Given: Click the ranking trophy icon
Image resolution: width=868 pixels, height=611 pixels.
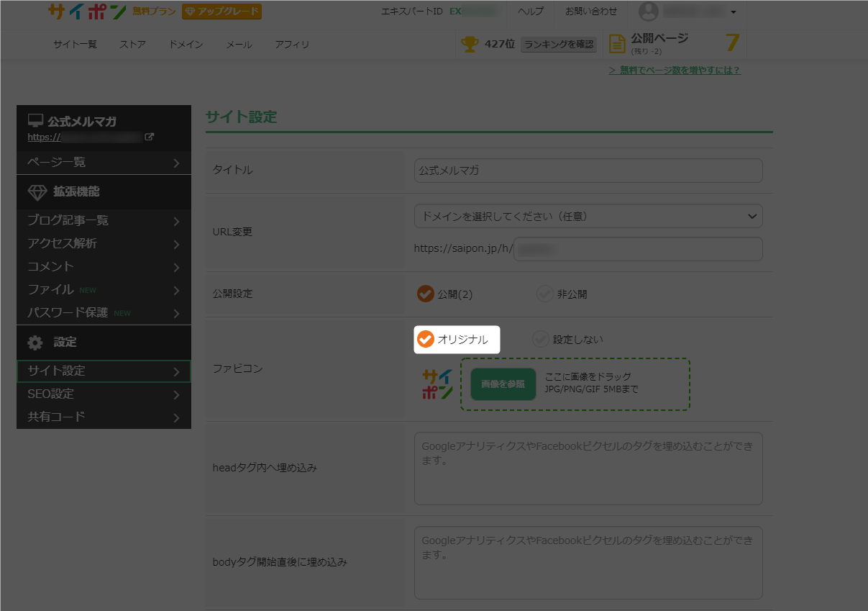Looking at the screenshot, I should (470, 45).
